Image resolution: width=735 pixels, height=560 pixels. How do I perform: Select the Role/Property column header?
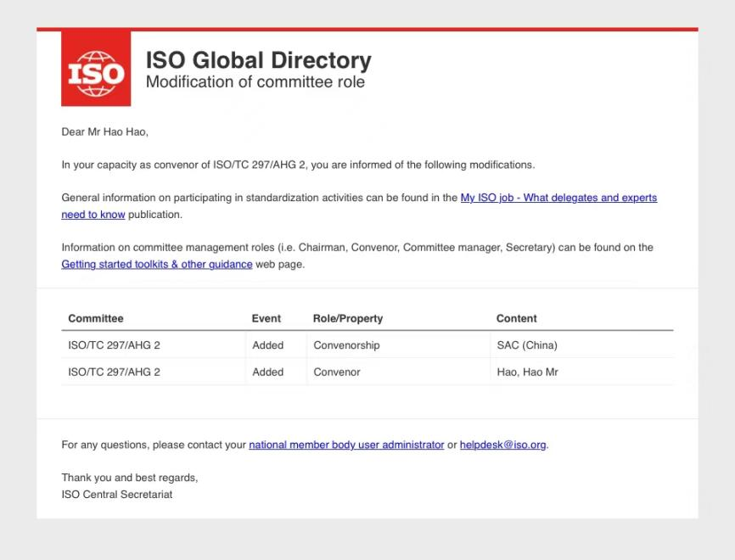tap(348, 318)
